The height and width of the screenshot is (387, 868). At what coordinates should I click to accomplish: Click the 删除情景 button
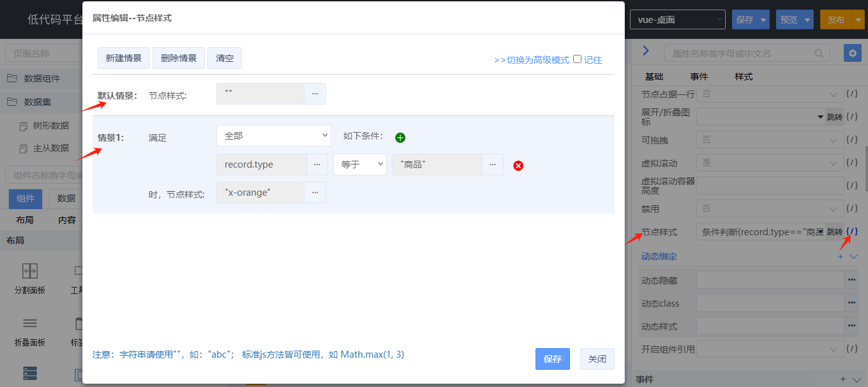pyautogui.click(x=179, y=58)
